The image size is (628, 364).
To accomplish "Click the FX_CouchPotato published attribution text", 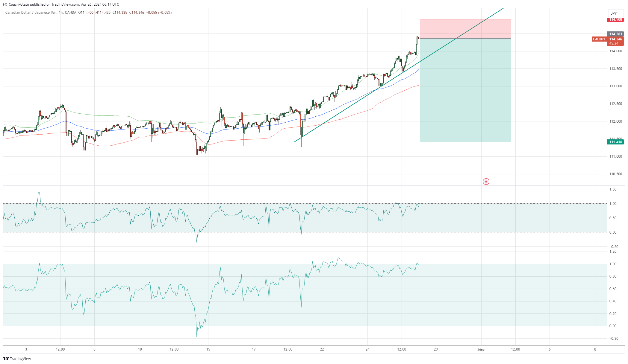I will [x=61, y=4].
